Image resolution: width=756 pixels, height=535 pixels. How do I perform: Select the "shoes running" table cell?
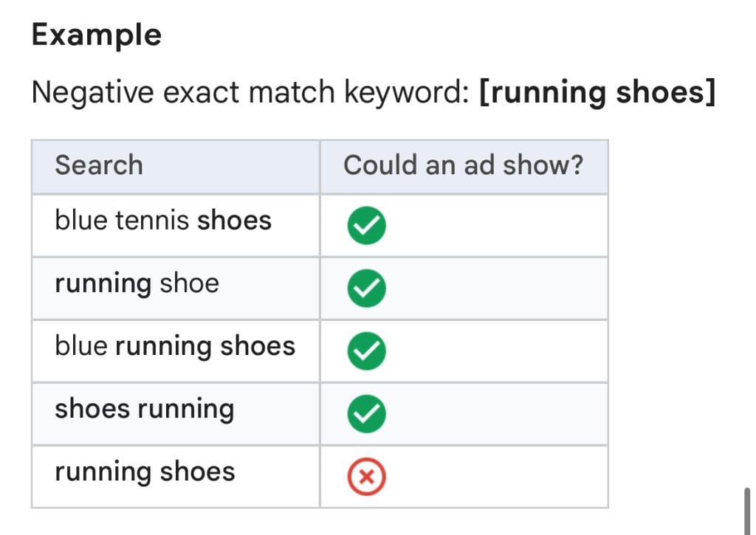[x=145, y=409]
